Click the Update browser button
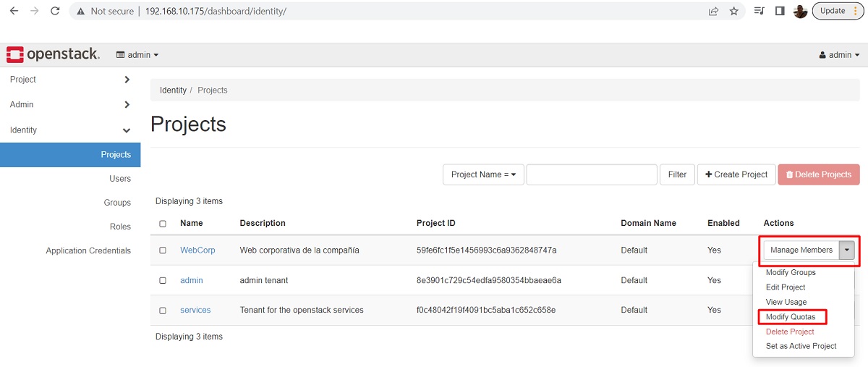868x367 pixels. (x=838, y=11)
